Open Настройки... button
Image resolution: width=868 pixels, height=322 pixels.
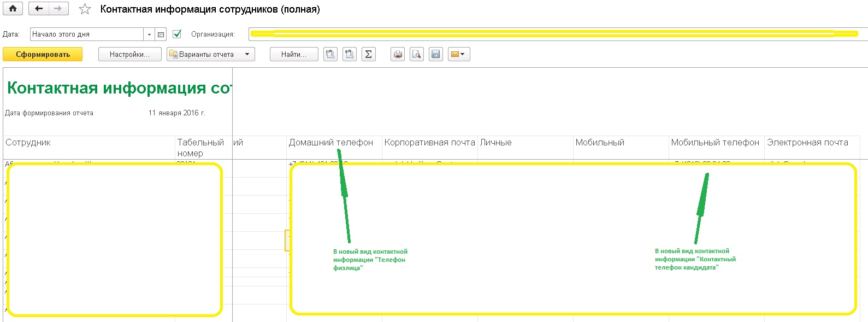click(x=129, y=54)
